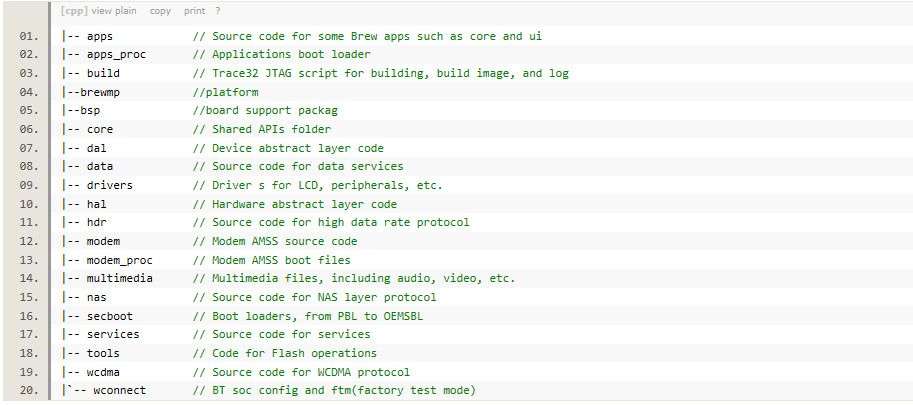
Task: Click the 'multimedia' directory entry
Action: click(x=119, y=278)
